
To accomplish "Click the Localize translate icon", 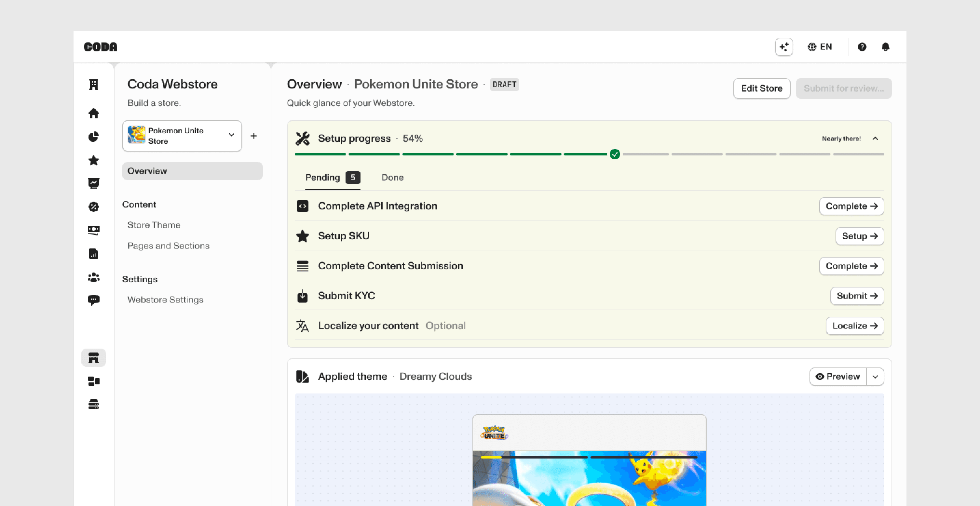I will point(303,326).
